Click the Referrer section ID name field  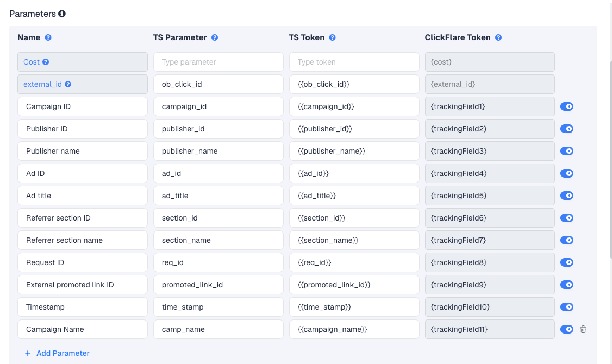83,218
